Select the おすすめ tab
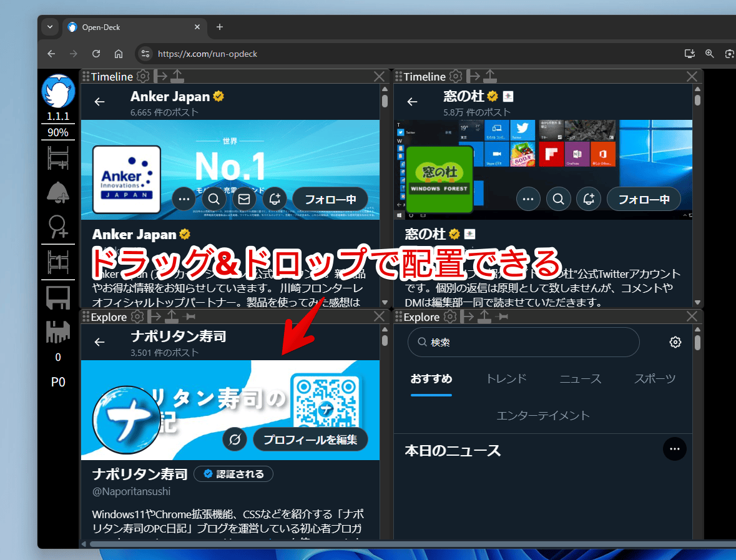Viewport: 736px width, 560px height. 431,378
